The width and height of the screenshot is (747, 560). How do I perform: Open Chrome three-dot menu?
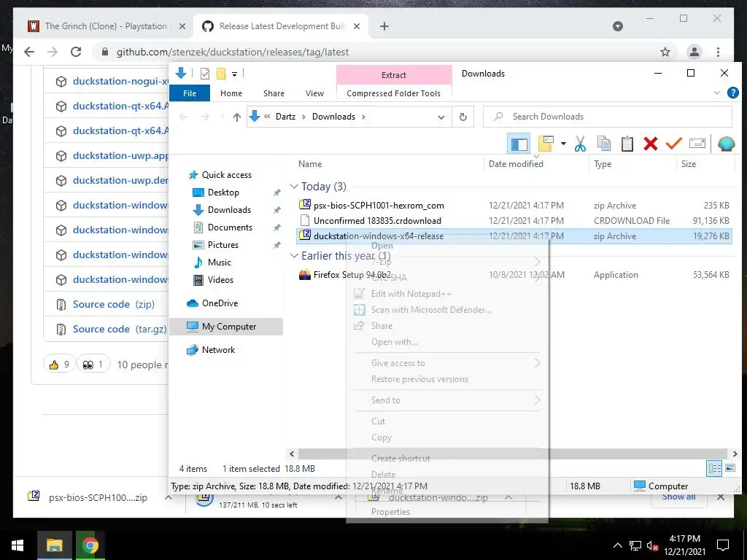[718, 52]
